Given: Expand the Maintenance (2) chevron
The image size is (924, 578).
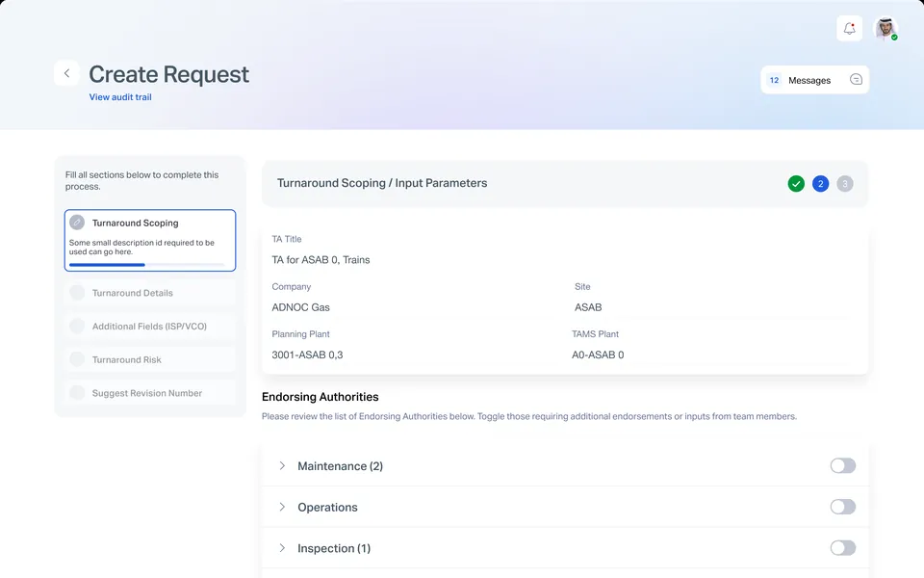Looking at the screenshot, I should [x=282, y=466].
